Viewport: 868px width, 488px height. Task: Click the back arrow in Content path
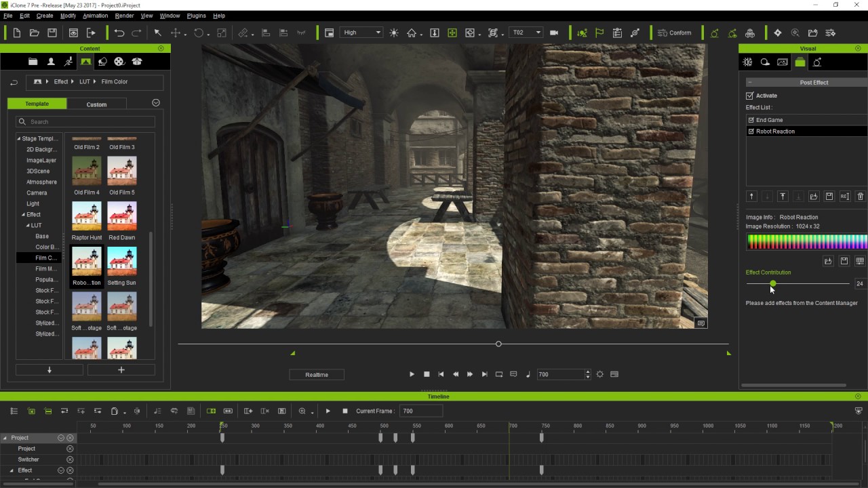[14, 82]
